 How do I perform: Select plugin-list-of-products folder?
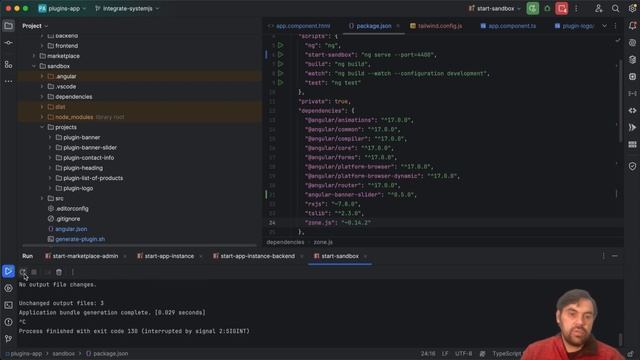[93, 178]
